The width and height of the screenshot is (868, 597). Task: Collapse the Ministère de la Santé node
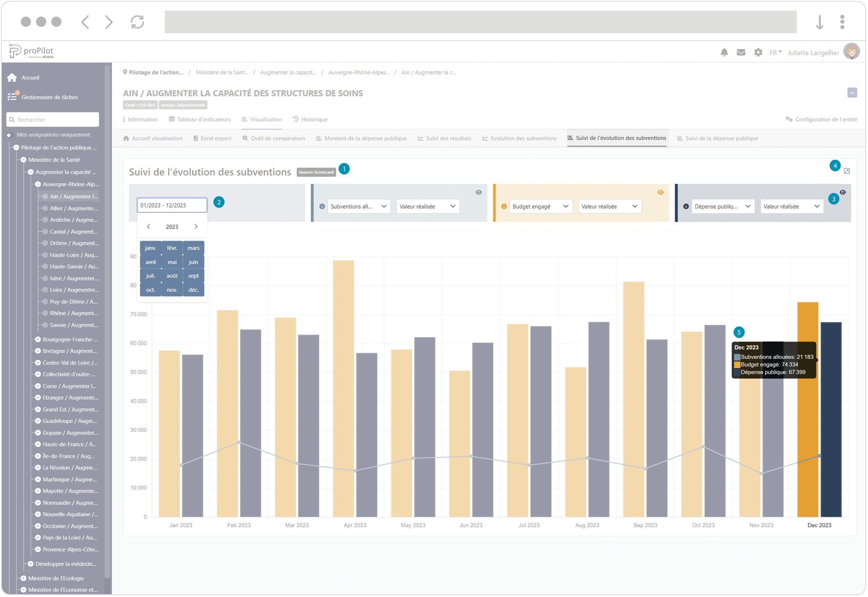pyautogui.click(x=24, y=160)
